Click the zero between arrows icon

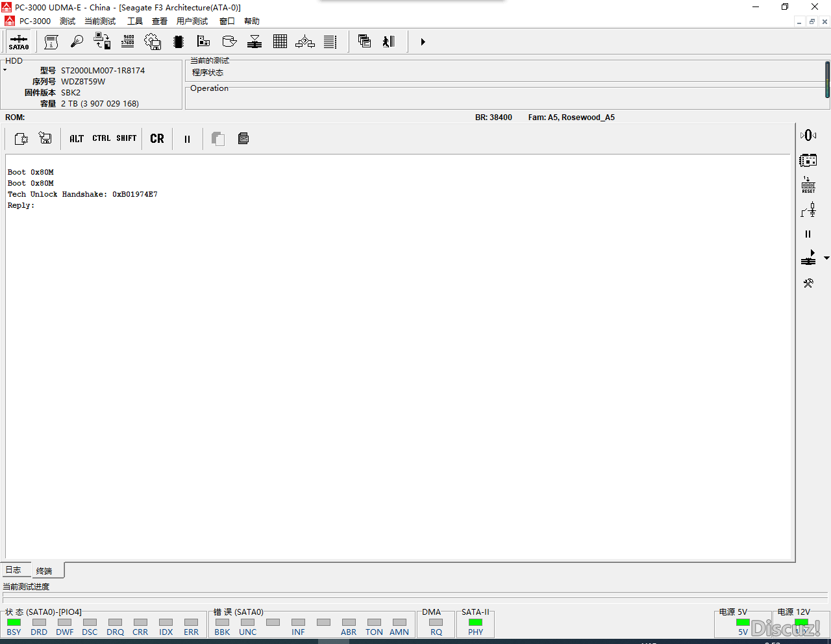pos(808,135)
